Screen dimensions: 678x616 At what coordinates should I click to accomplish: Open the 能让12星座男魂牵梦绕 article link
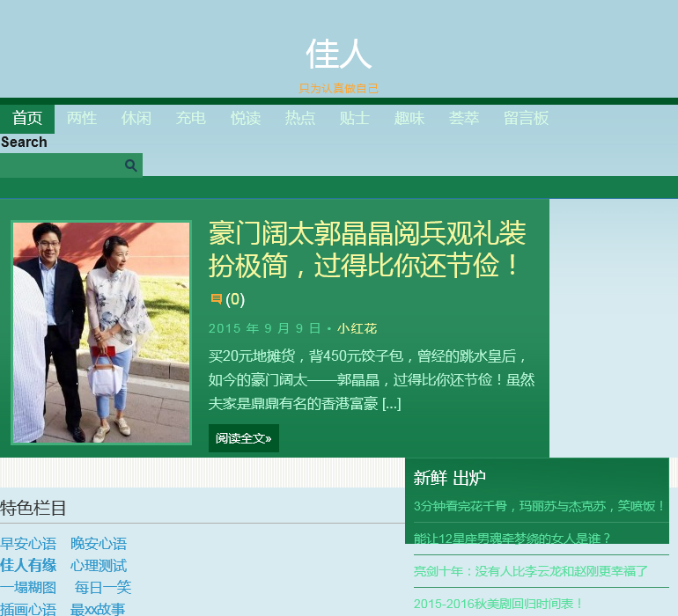(512, 539)
